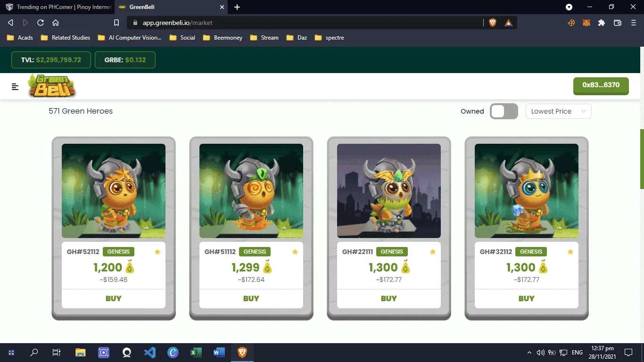Open a new browser tab
Viewport: 644px width, 362px height.
pyautogui.click(x=237, y=7)
